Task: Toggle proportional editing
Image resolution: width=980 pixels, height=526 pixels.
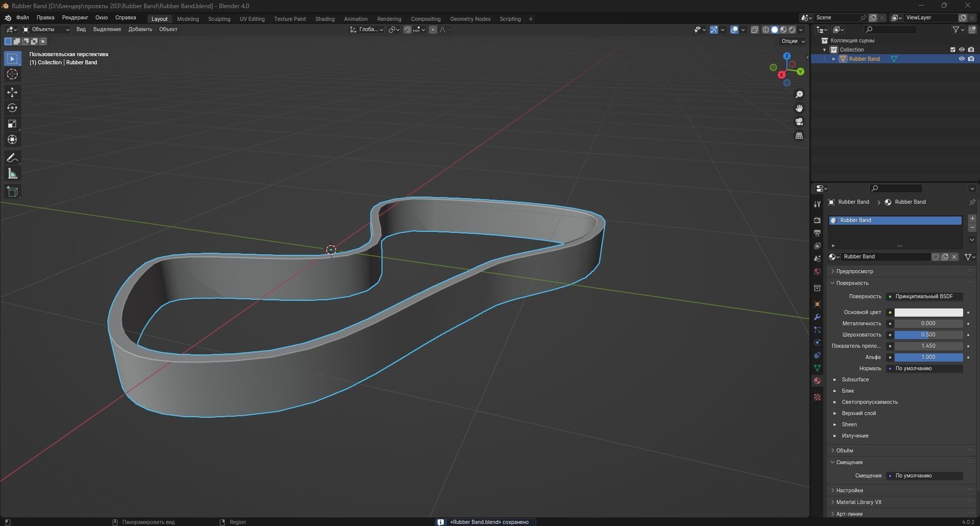Action: pos(433,30)
